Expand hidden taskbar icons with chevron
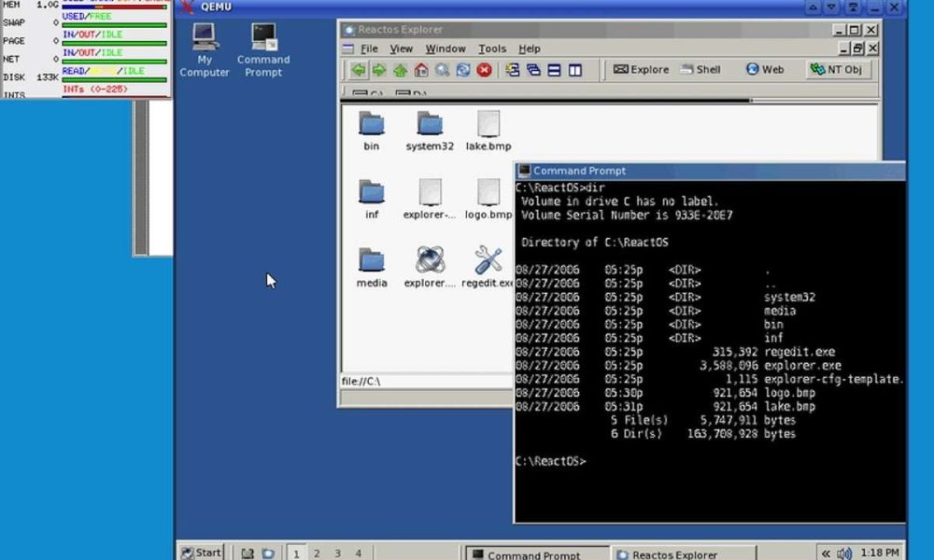Viewport: 934px width, 560px height. point(826,552)
